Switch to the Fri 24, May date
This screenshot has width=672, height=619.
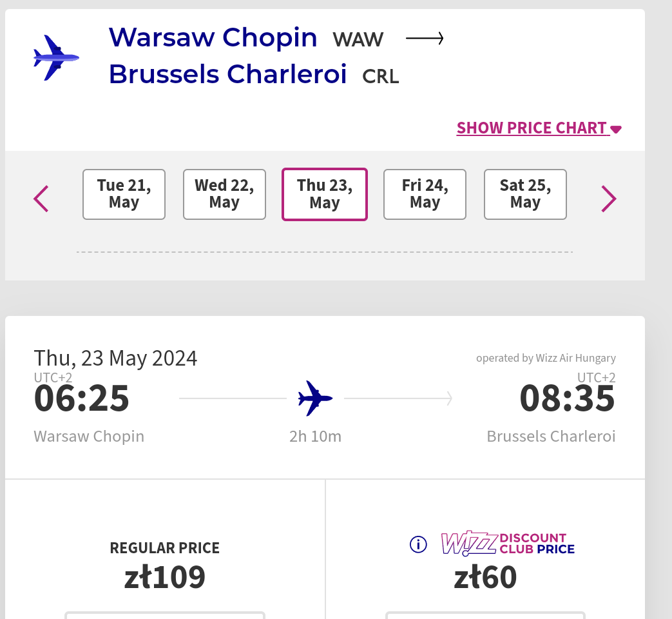(x=425, y=194)
